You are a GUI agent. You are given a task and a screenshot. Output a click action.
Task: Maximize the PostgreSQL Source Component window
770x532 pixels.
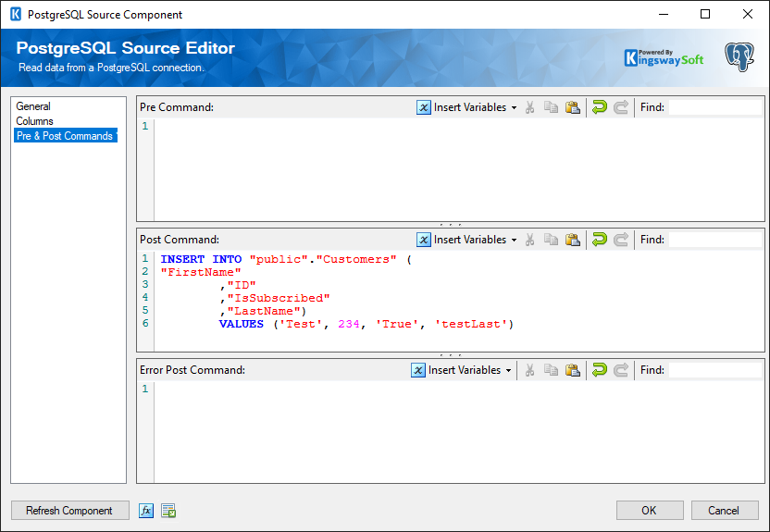coord(705,14)
